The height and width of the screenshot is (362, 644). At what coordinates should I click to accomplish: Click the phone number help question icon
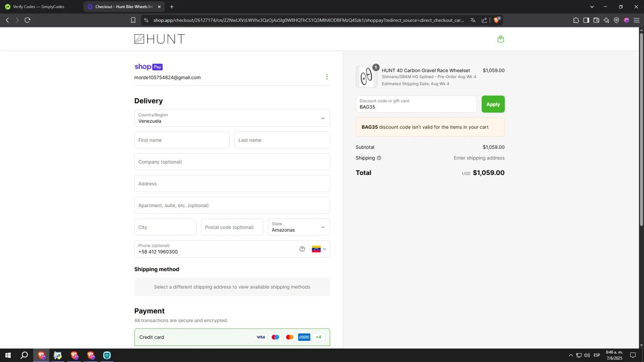(x=302, y=249)
